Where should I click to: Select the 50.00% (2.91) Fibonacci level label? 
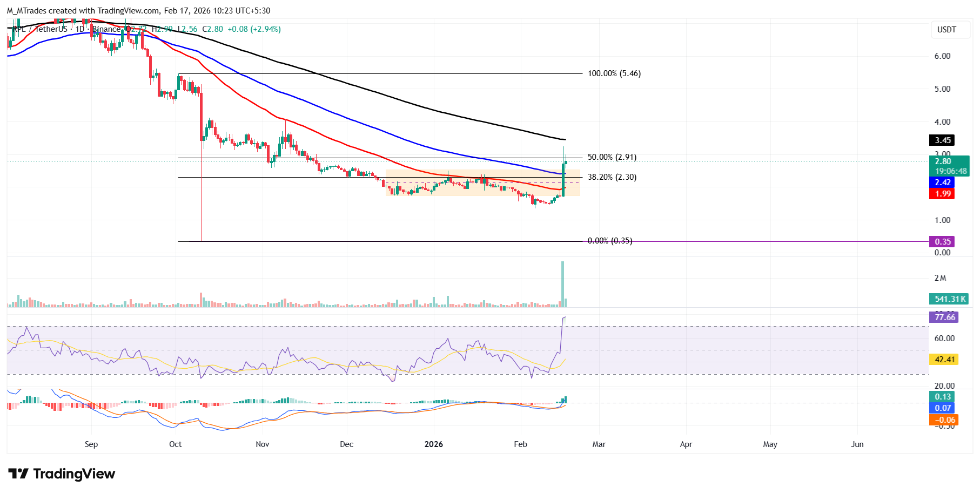pyautogui.click(x=612, y=157)
